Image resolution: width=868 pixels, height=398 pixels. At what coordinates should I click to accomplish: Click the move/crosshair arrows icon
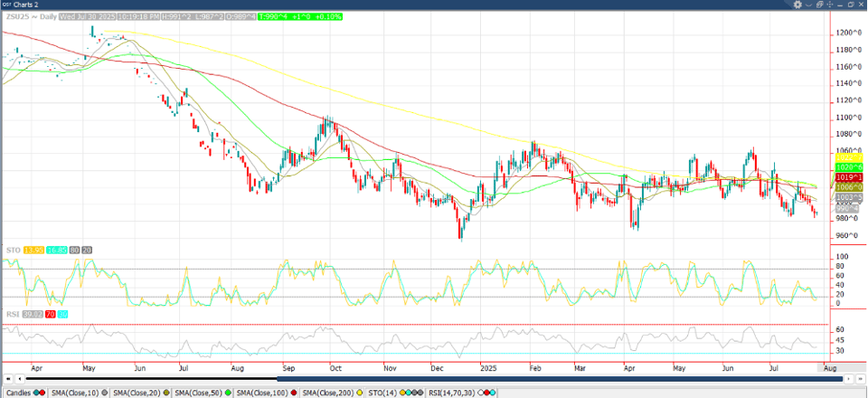830,5
